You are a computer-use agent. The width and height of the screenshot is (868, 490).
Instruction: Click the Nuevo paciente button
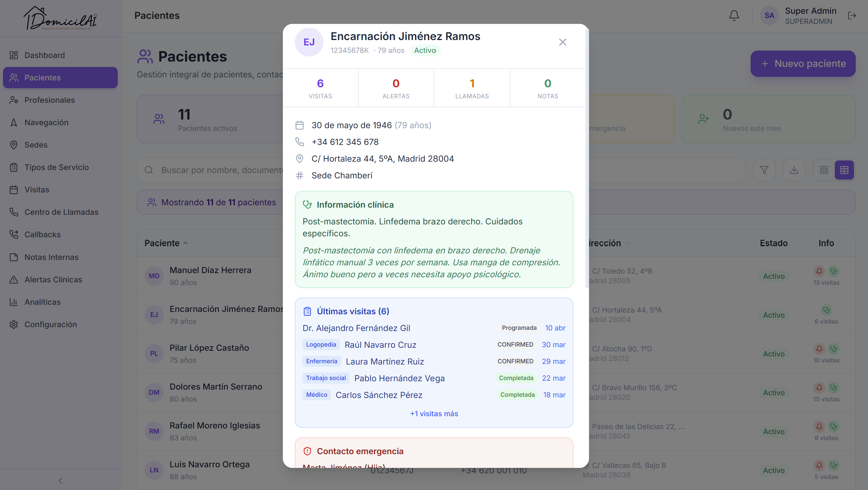pos(803,64)
